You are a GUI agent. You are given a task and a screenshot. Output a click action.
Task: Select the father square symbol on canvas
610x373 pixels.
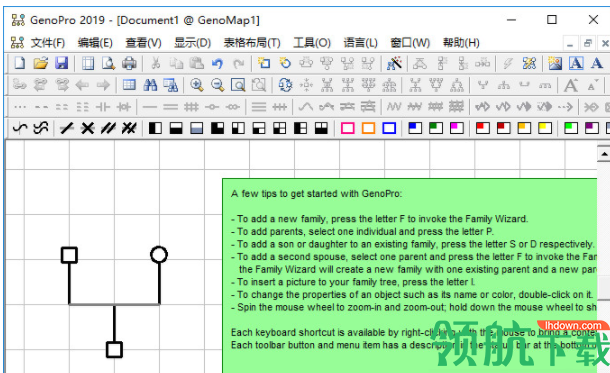pyautogui.click(x=69, y=255)
